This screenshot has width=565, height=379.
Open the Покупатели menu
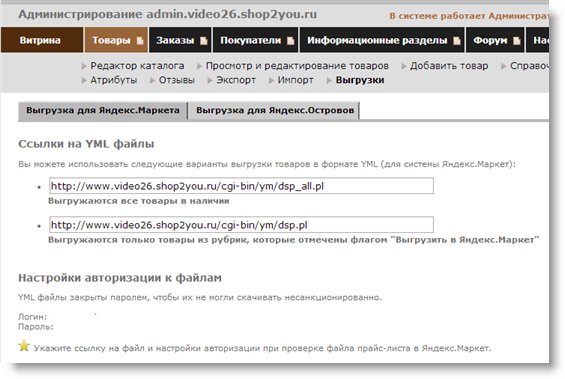255,40
